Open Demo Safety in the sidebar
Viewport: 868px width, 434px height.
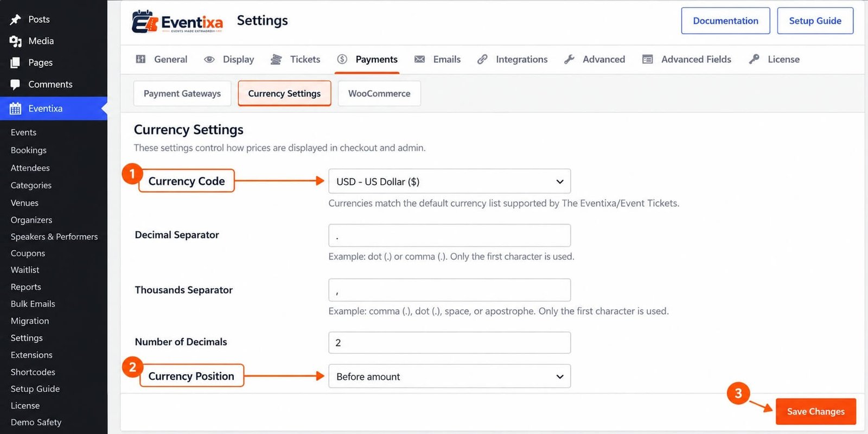36,422
